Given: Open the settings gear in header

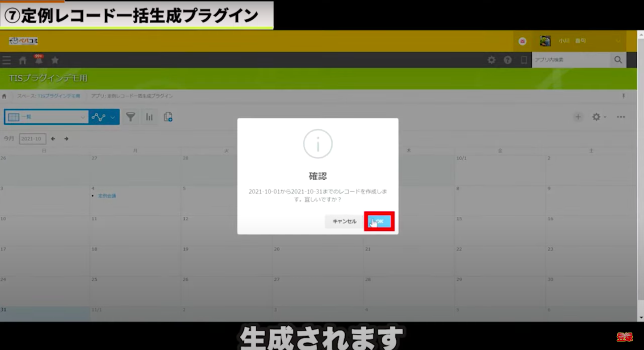Looking at the screenshot, I should pos(491,60).
